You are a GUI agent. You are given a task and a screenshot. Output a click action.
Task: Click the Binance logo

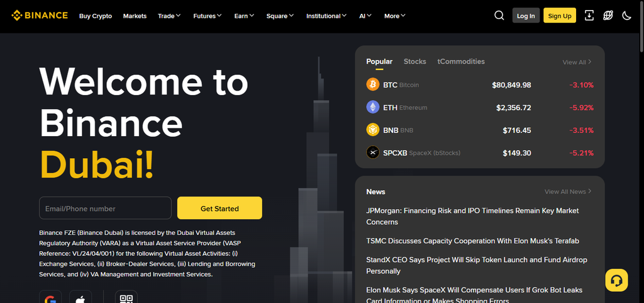[x=40, y=16]
